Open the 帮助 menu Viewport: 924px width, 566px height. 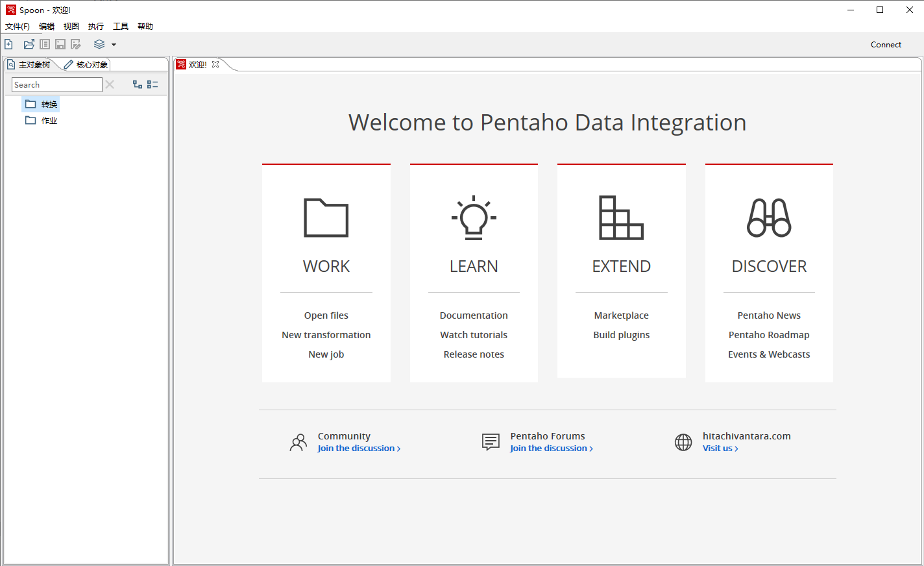tap(145, 27)
